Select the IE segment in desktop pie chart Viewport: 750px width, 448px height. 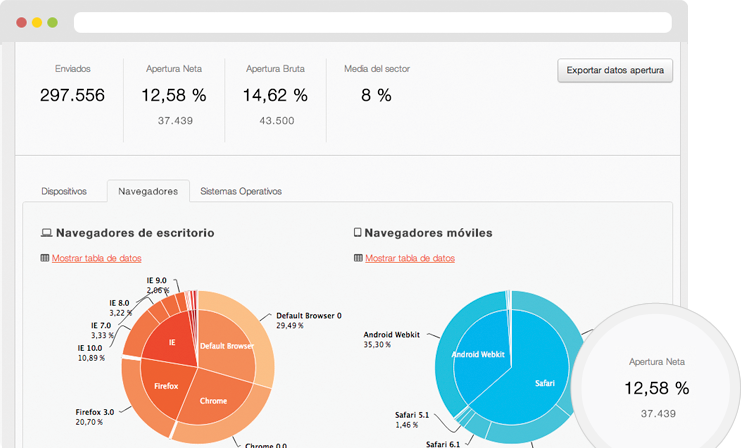point(172,343)
